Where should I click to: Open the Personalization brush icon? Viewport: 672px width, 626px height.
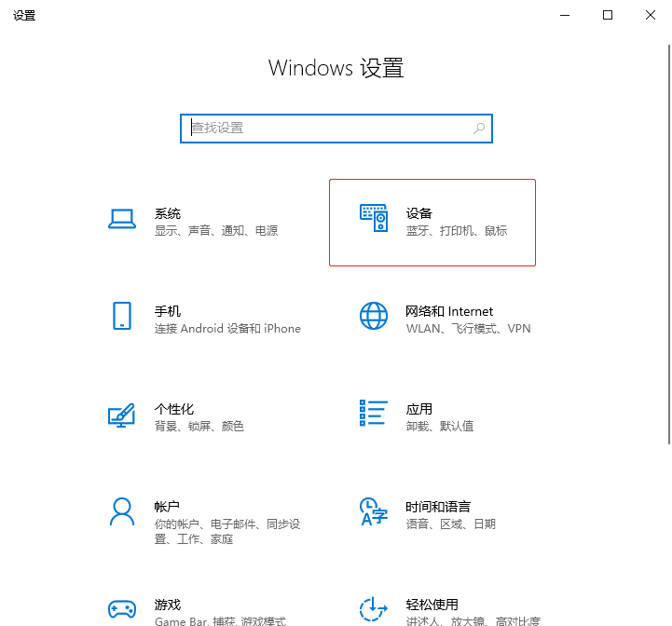click(122, 415)
